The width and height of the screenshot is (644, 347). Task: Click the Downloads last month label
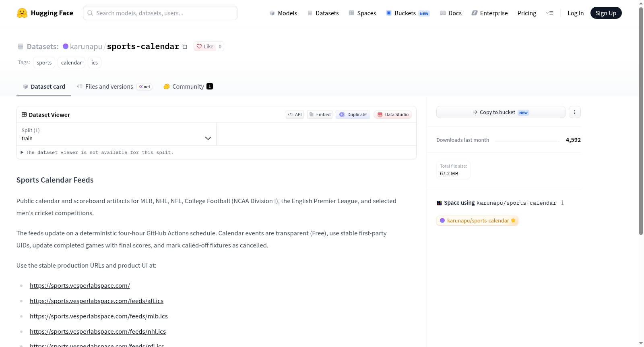point(463,140)
